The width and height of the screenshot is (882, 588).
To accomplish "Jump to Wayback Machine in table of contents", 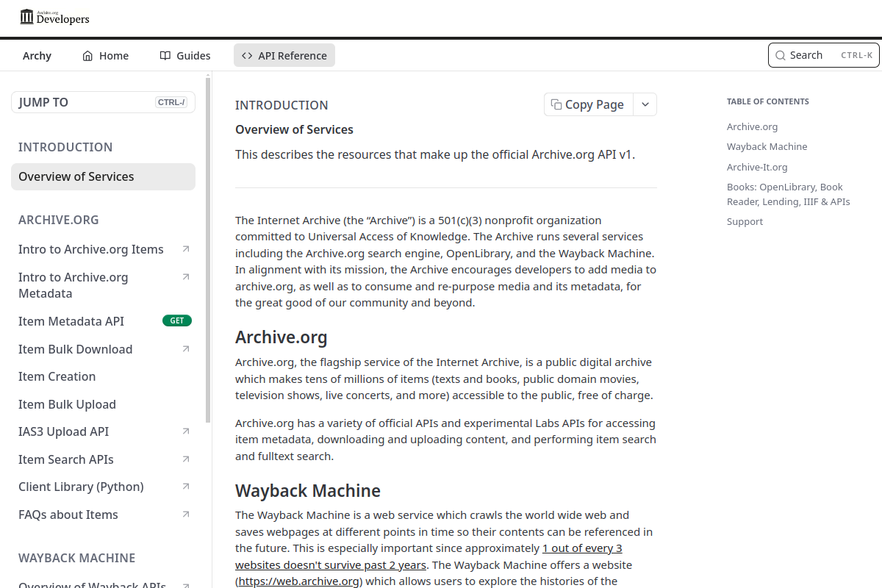I will tap(767, 146).
